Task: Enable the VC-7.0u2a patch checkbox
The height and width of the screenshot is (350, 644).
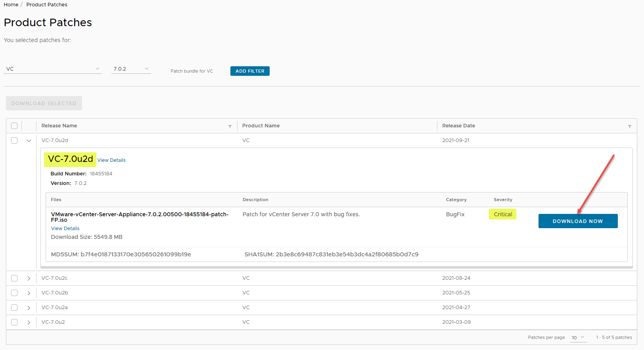Action: pyautogui.click(x=14, y=308)
